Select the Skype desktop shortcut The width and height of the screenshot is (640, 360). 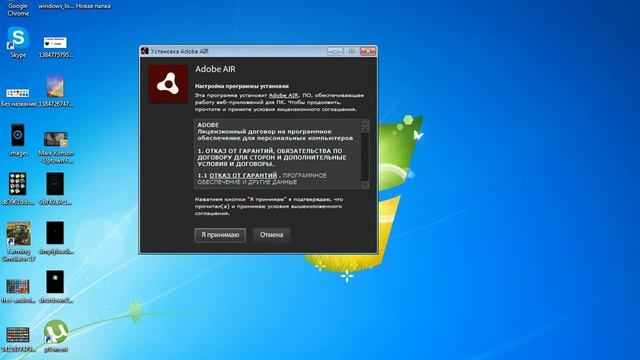click(x=18, y=42)
